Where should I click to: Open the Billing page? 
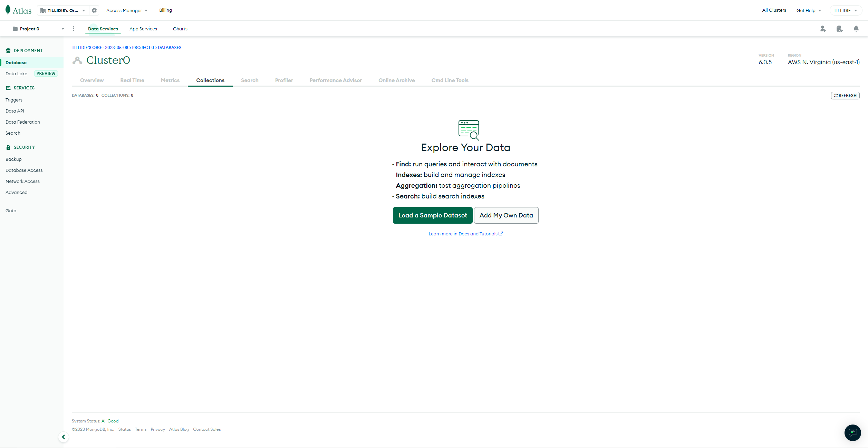point(165,10)
